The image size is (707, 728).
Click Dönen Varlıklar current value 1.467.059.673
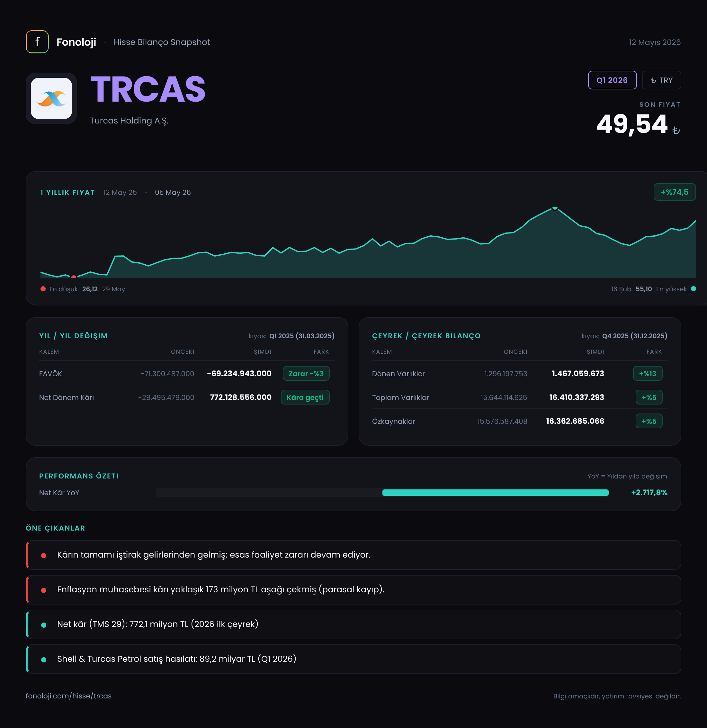[x=578, y=373]
